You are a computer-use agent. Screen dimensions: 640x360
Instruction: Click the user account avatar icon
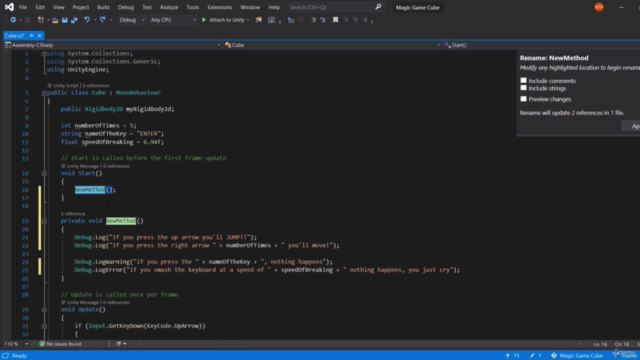click(x=599, y=7)
